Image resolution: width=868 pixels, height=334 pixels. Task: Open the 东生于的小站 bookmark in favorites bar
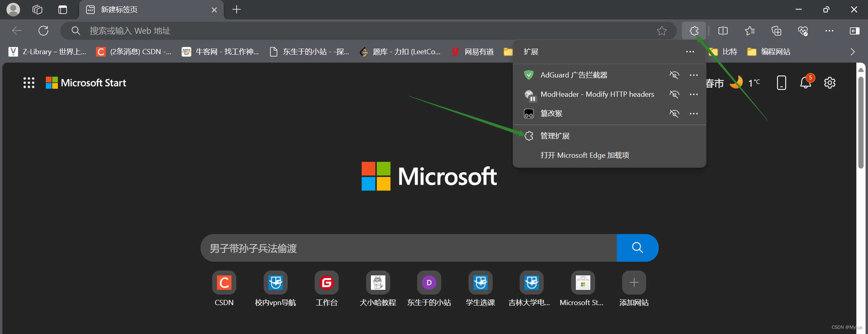tap(309, 52)
